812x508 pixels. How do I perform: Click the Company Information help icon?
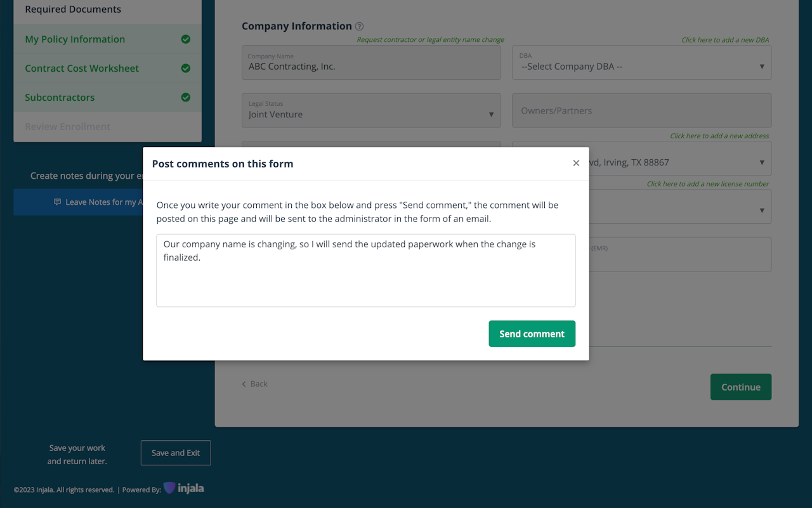point(360,27)
